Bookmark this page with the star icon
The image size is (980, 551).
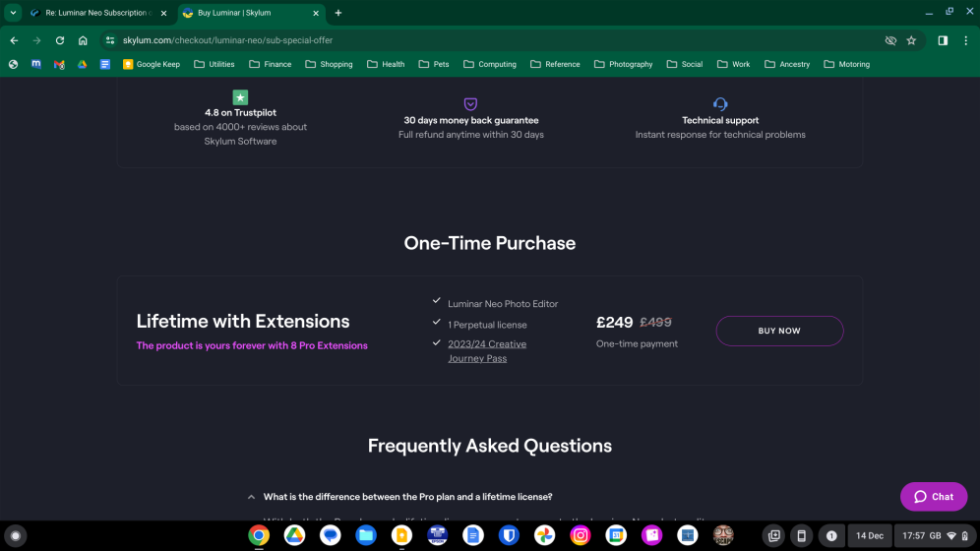[x=911, y=40]
